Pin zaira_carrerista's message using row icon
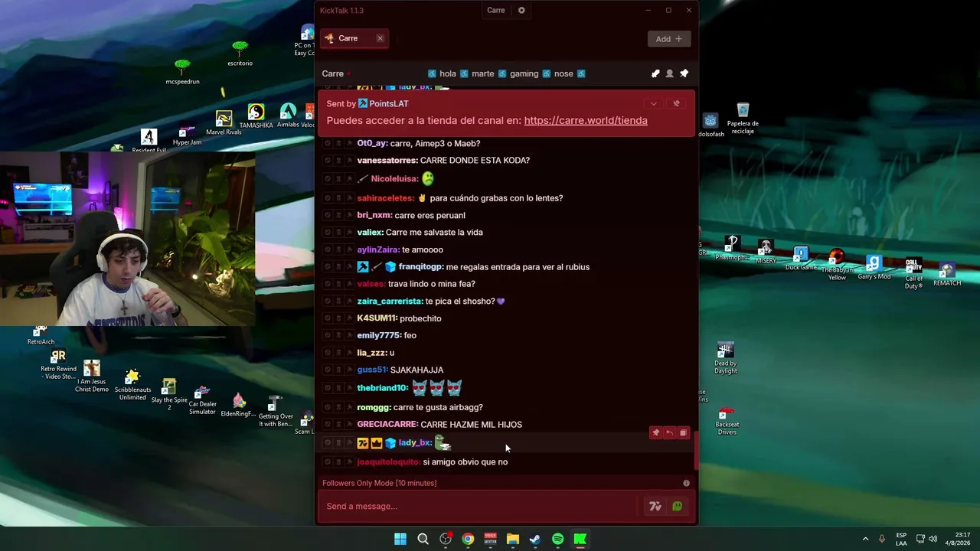Screen dimensions: 980x551 coord(349,302)
